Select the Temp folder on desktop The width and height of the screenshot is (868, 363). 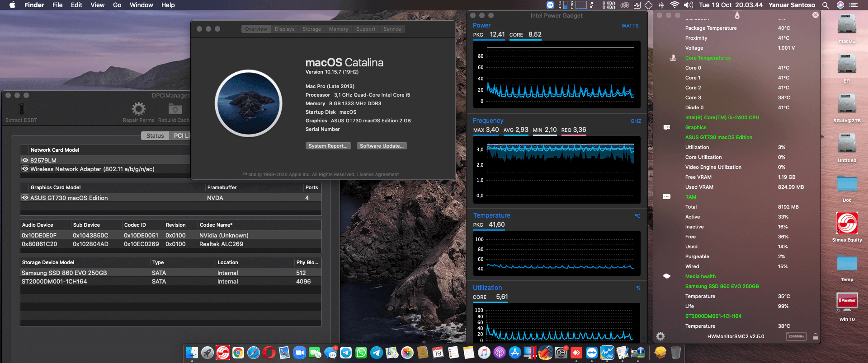click(847, 264)
